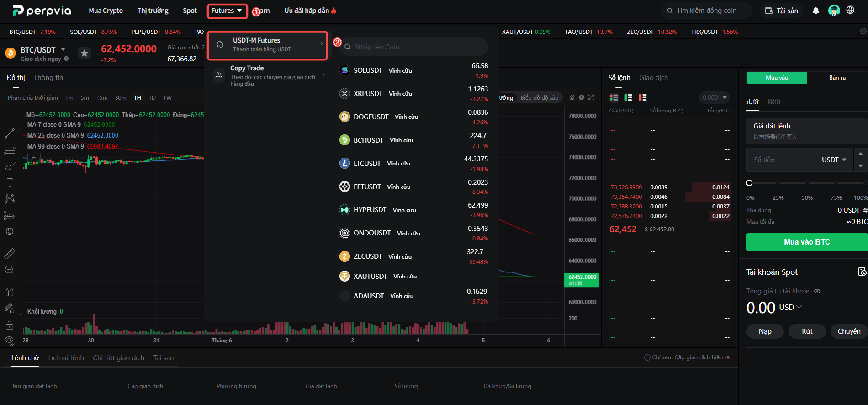Show combined buy and sell order book
Viewport: 868px width, 405px height.
(x=614, y=97)
